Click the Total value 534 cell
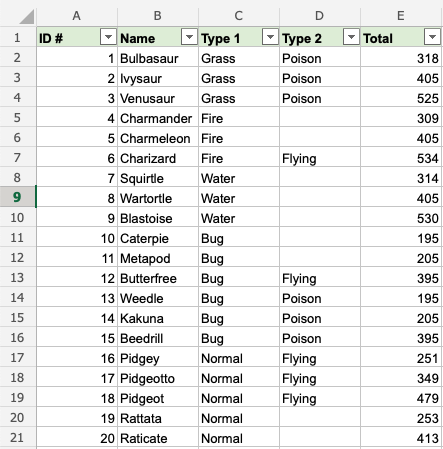Screen dimensions: 443x449 [x=401, y=158]
